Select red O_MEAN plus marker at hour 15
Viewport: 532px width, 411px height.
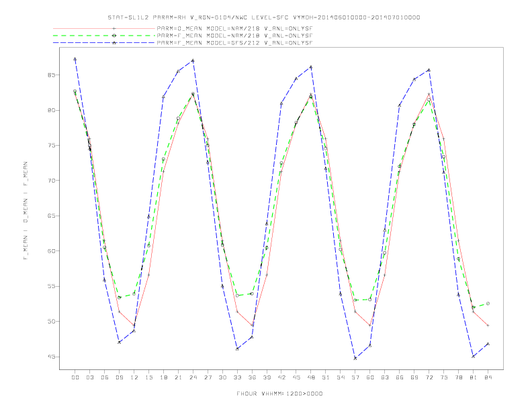(148, 275)
